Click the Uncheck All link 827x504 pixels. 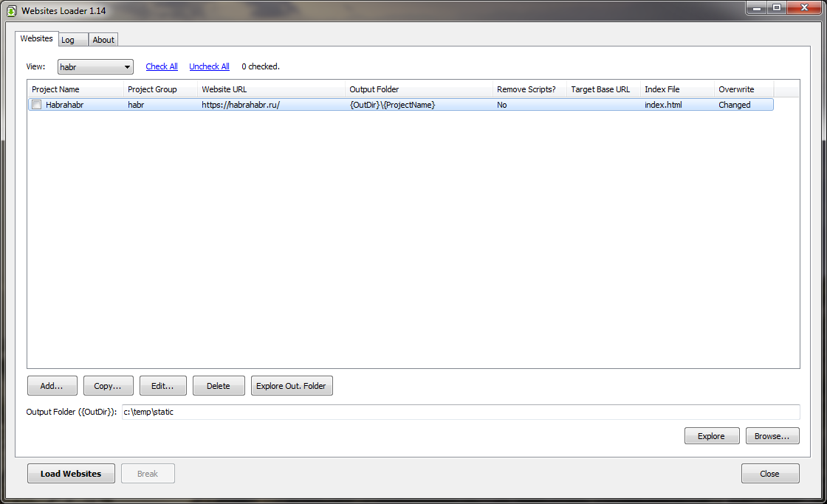point(209,66)
